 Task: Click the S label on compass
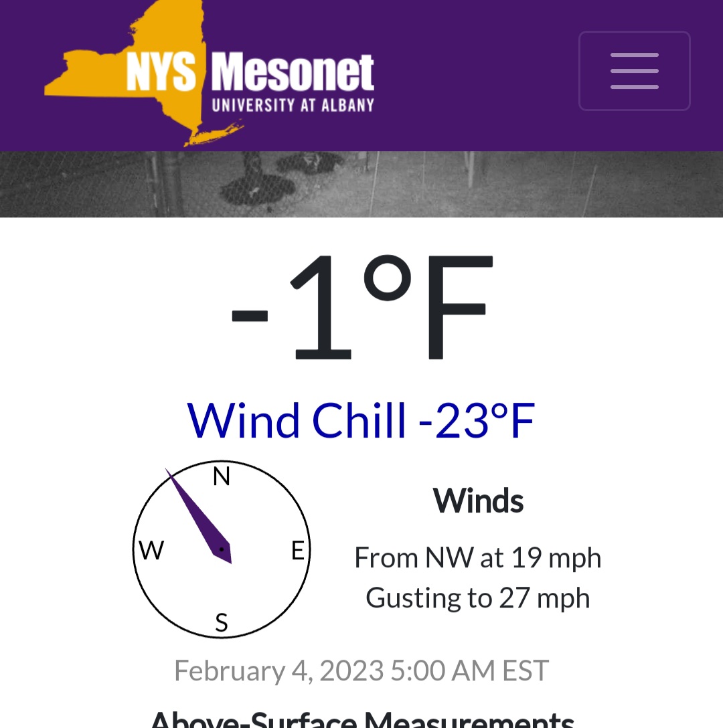pyautogui.click(x=222, y=622)
